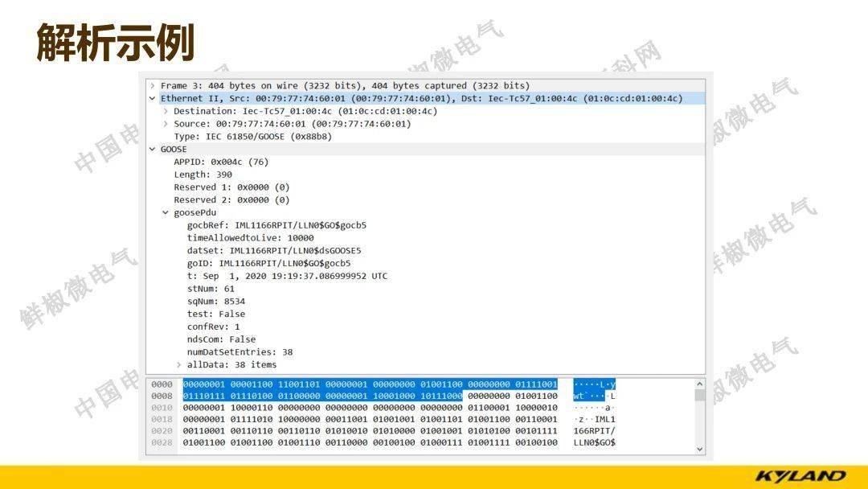The width and height of the screenshot is (868, 489).
Task: Select the Type: IEC 61850/GOOSE line
Action: coord(241,136)
